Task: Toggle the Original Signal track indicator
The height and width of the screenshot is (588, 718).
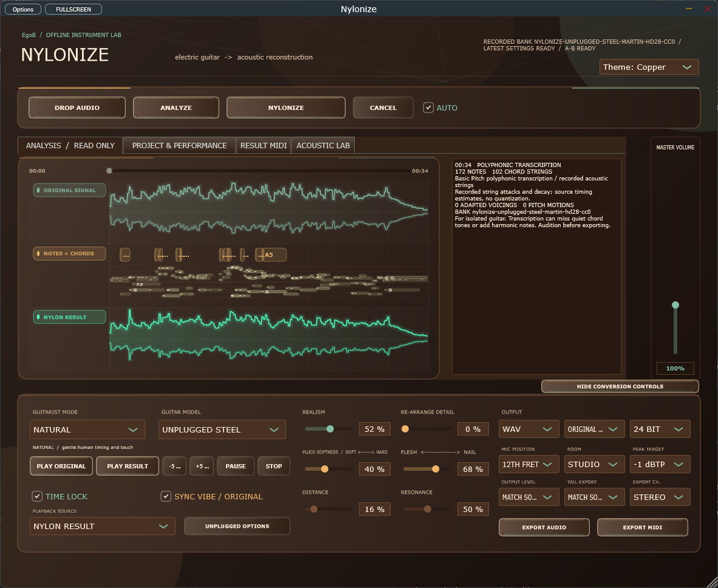Action: click(x=70, y=190)
